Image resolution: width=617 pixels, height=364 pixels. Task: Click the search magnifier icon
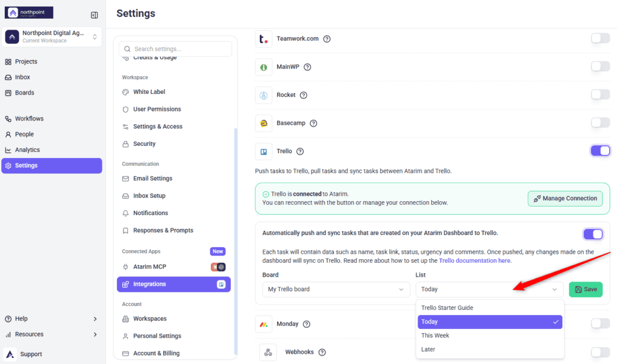click(x=127, y=49)
